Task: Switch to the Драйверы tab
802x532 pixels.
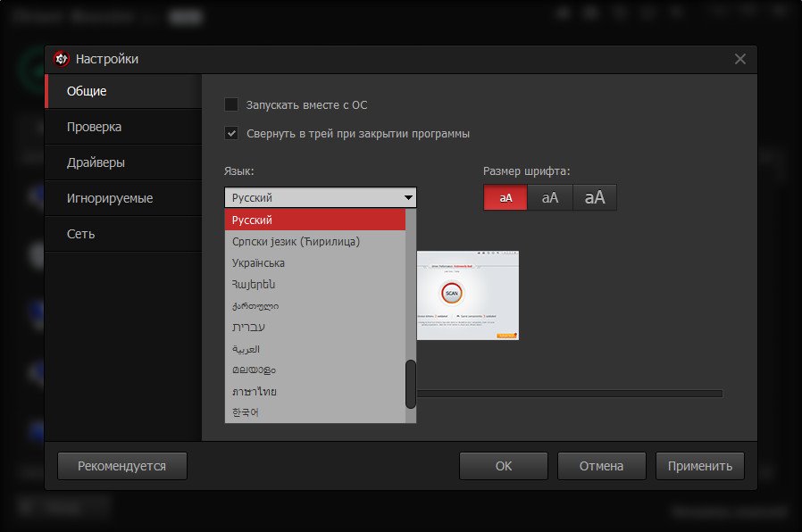Action: point(96,162)
